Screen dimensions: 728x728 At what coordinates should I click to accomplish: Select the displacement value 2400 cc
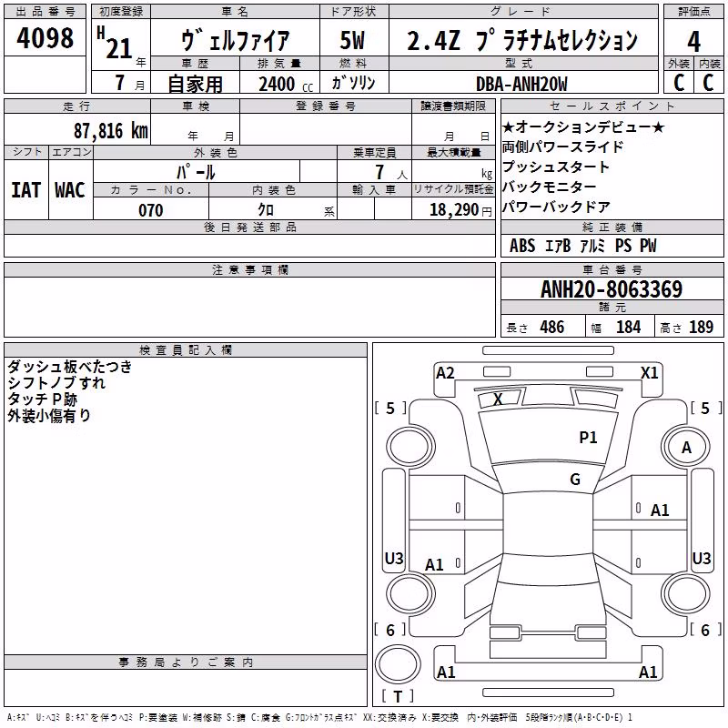pos(286,84)
